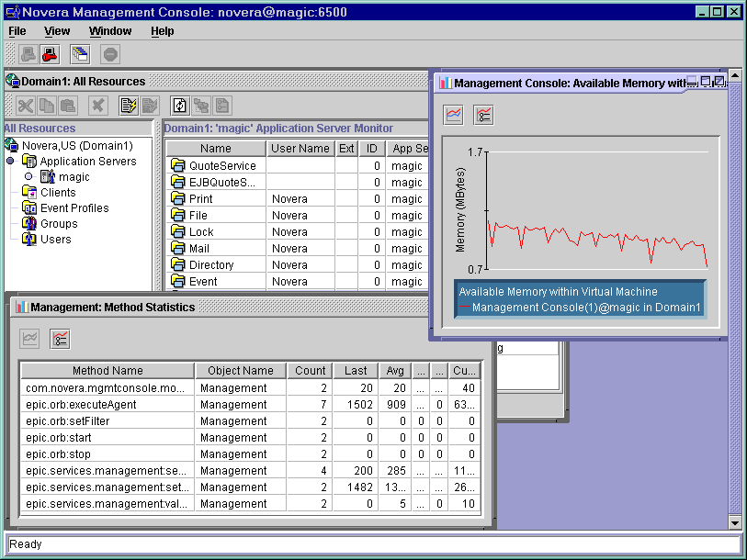Open the View menu

coord(57,31)
